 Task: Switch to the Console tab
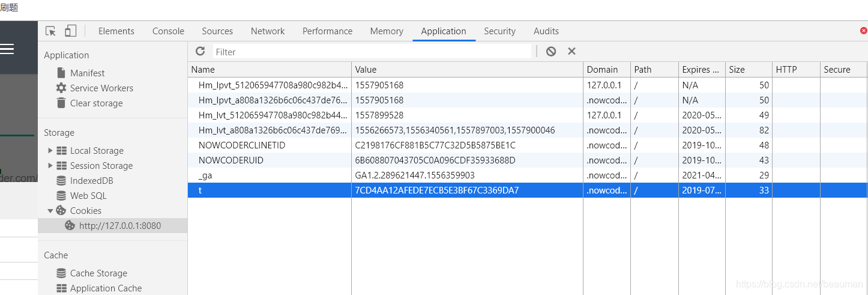(168, 31)
